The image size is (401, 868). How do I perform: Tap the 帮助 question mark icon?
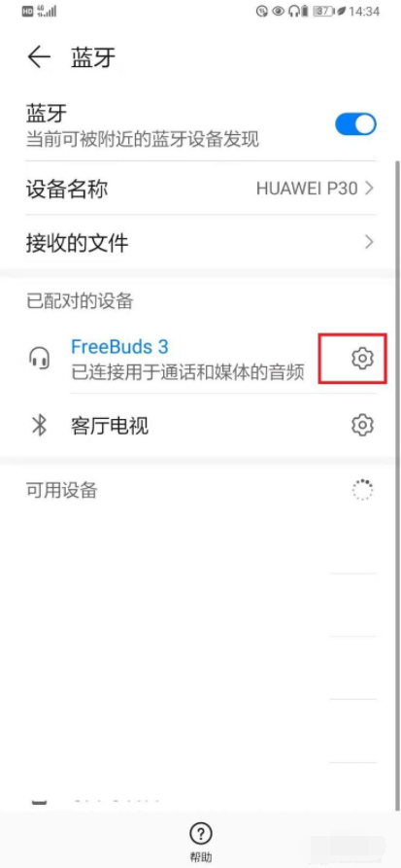[201, 833]
